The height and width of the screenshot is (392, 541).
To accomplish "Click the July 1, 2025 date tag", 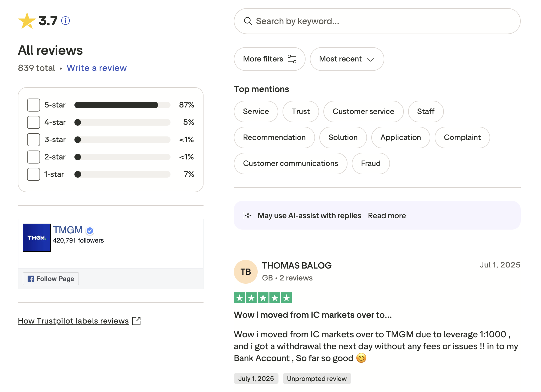I will pyautogui.click(x=256, y=378).
